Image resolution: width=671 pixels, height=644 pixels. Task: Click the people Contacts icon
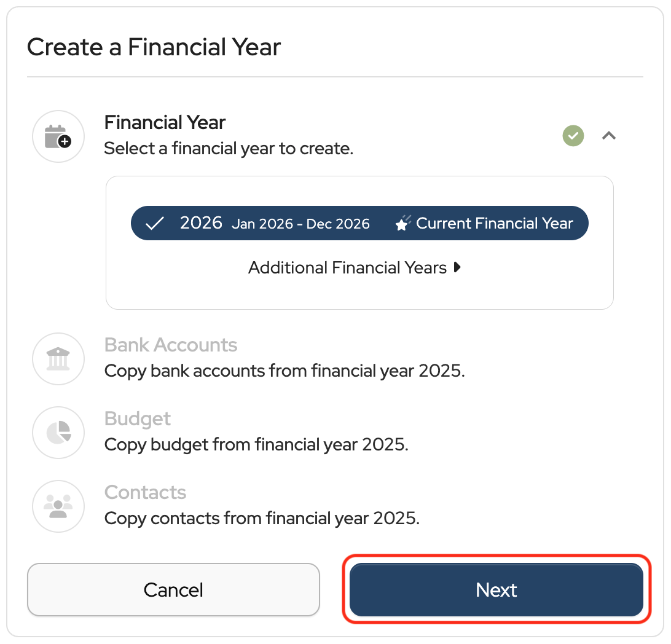(x=58, y=506)
